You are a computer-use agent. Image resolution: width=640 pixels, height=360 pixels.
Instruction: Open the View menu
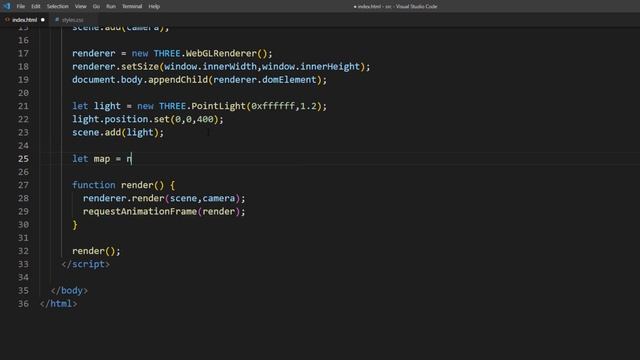click(x=80, y=6)
